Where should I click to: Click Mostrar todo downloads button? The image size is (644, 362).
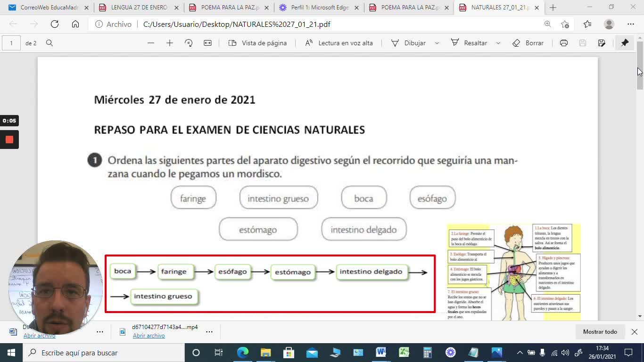(x=600, y=332)
